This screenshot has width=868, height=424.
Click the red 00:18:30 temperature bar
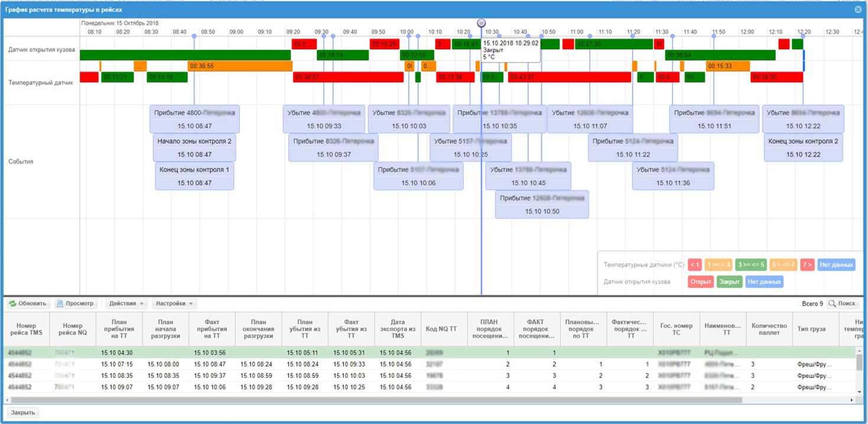777,77
